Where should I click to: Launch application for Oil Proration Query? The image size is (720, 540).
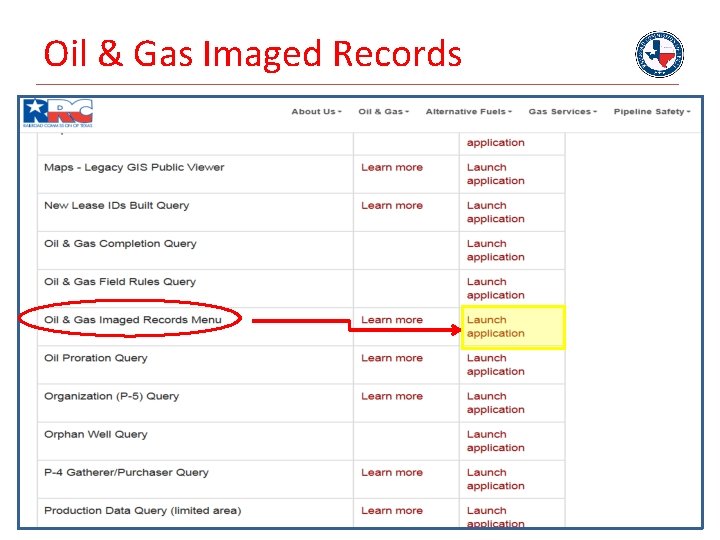point(495,365)
